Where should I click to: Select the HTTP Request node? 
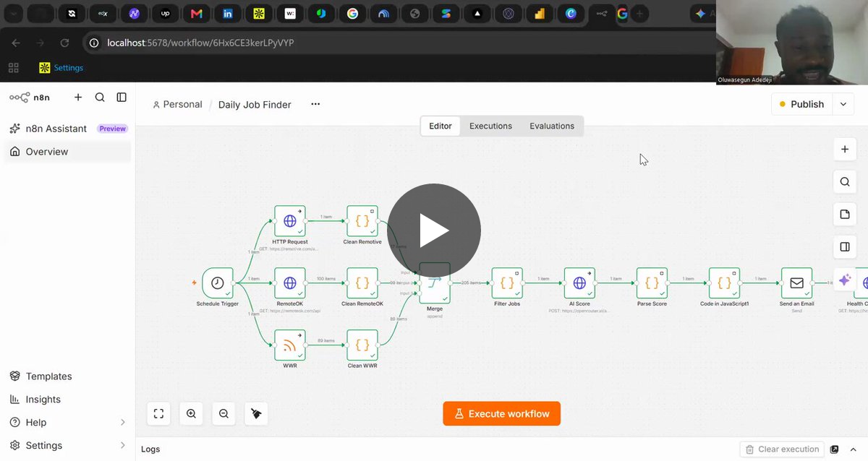(290, 221)
